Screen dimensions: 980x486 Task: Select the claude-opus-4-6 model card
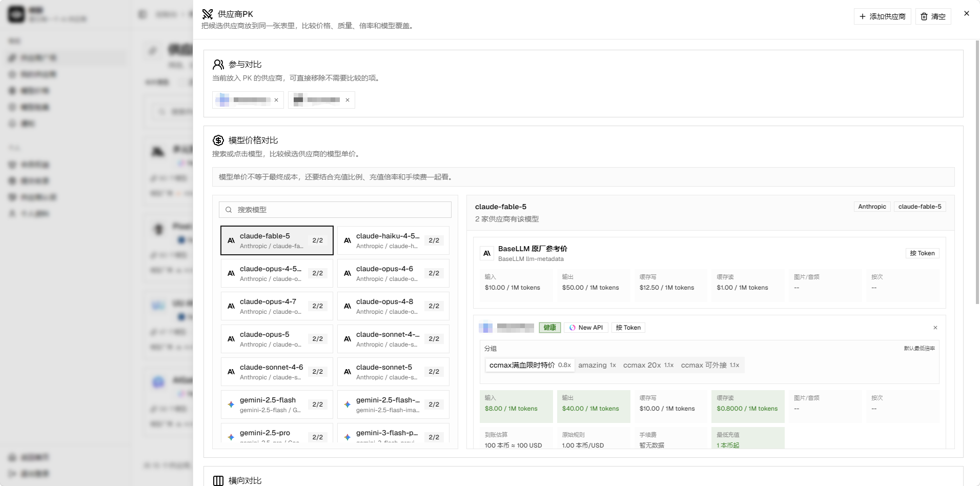(393, 273)
